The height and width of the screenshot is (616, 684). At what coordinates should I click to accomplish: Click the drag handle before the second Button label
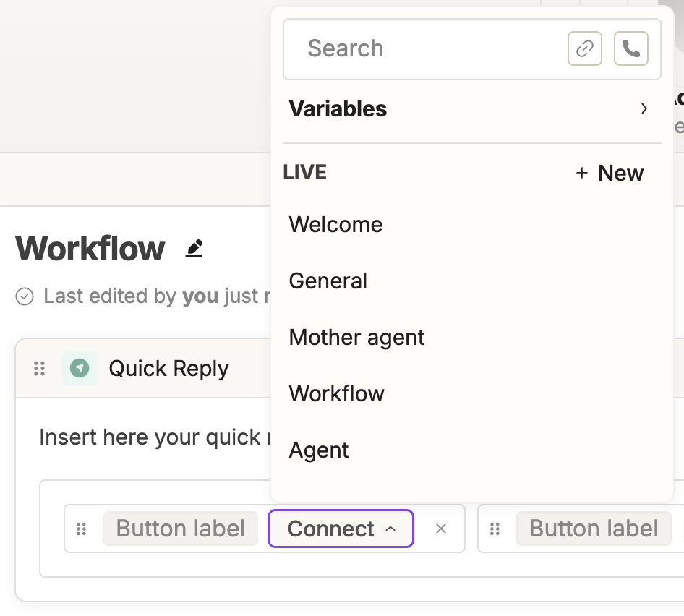[495, 529]
